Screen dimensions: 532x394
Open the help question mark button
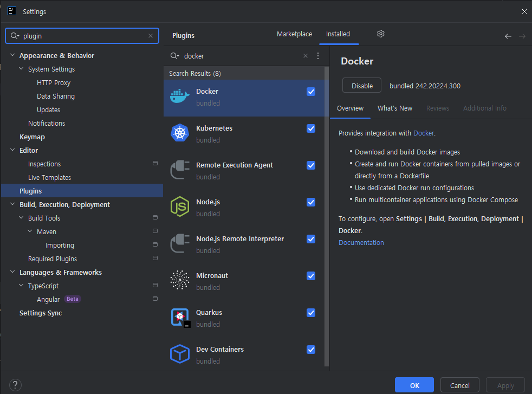(15, 385)
